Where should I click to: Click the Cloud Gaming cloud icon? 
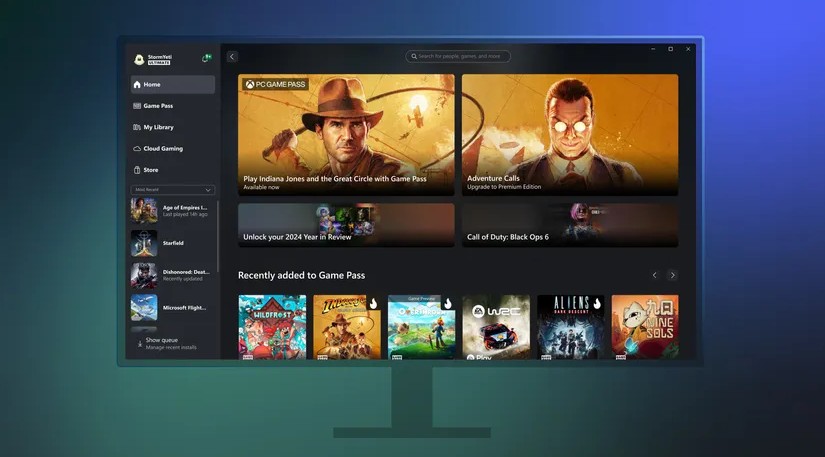coord(137,149)
